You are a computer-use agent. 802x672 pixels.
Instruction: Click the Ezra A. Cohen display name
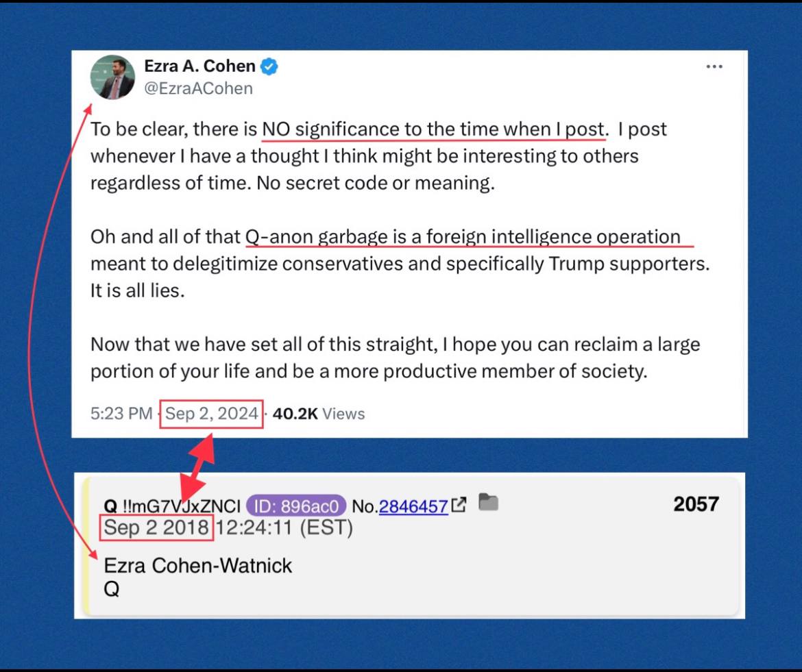[x=199, y=66]
